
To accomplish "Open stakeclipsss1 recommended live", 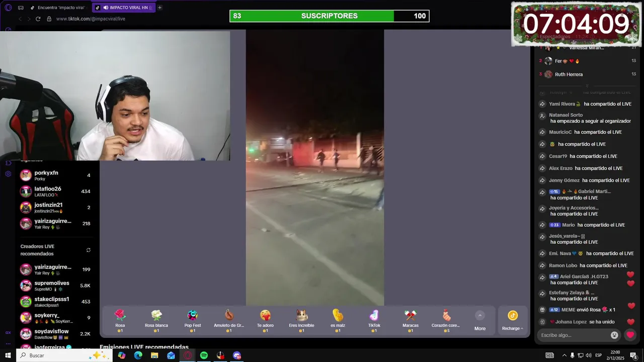I will click(x=55, y=302).
